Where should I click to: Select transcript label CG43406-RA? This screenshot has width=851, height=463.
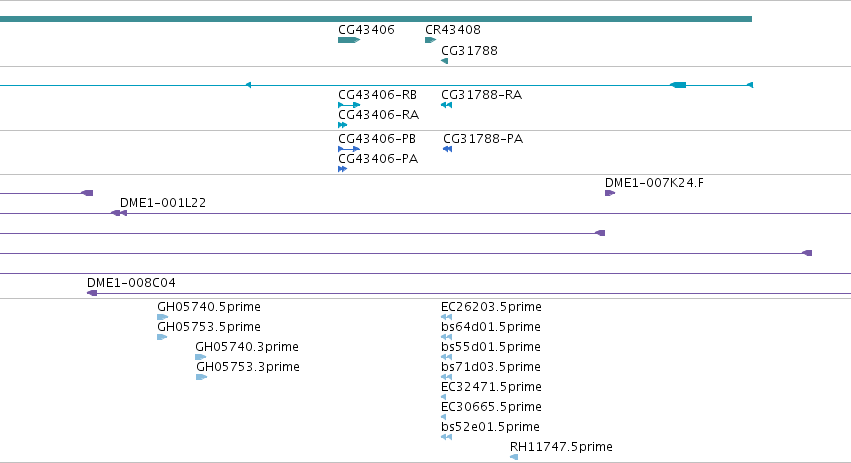point(378,115)
